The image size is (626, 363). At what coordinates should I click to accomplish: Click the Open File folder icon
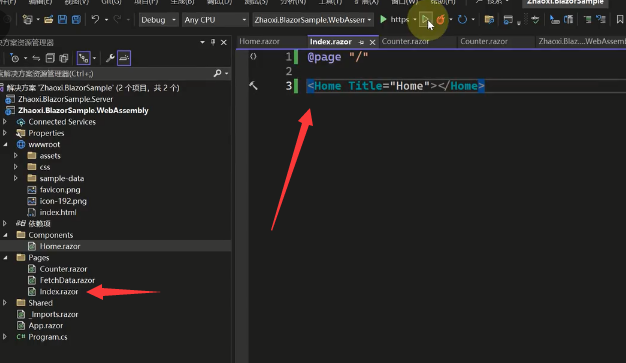click(x=49, y=19)
